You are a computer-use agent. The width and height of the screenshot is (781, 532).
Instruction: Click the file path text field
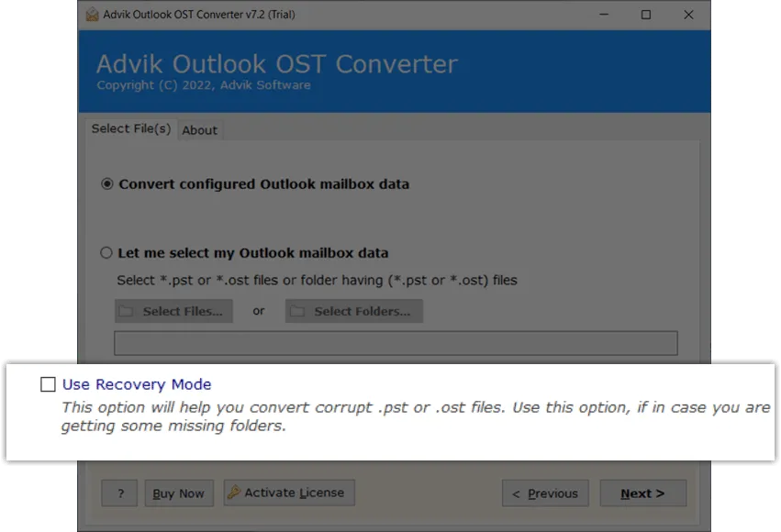pos(396,344)
